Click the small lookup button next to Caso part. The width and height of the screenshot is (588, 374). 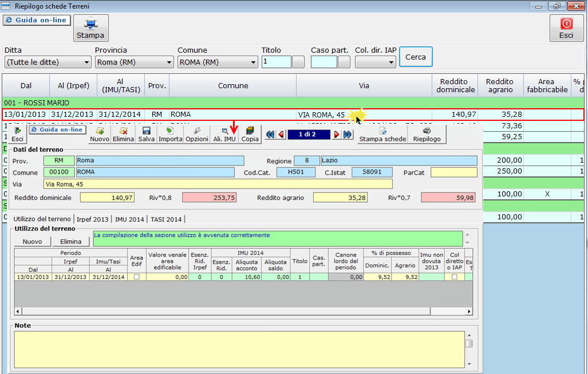point(344,62)
